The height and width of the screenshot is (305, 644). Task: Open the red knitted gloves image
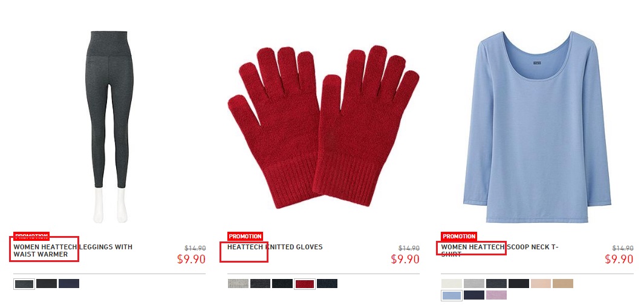pos(324,126)
